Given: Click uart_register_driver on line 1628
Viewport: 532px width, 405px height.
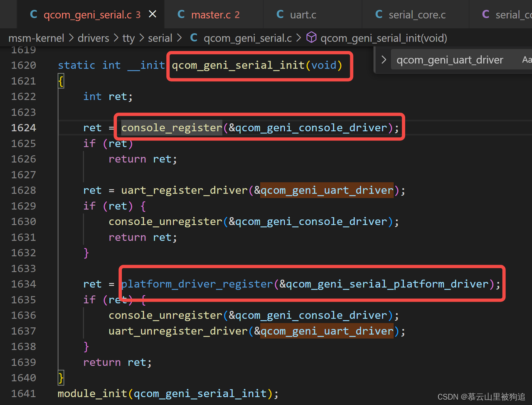Looking at the screenshot, I should (185, 190).
